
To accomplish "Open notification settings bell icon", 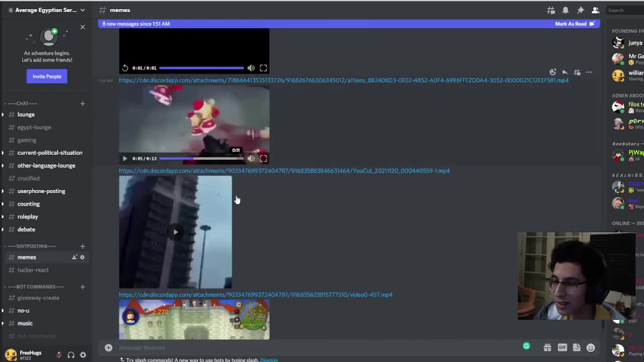I will 566,10.
